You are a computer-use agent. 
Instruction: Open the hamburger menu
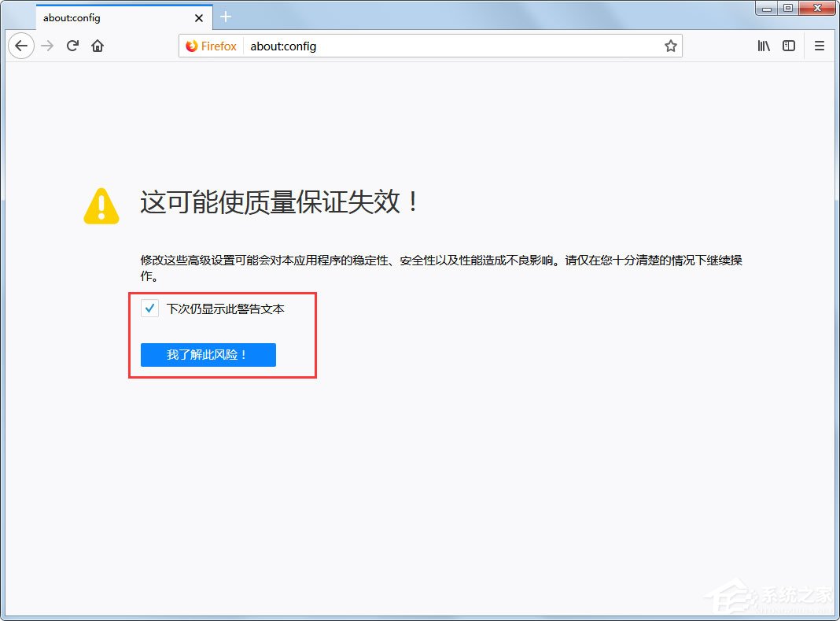tap(819, 46)
